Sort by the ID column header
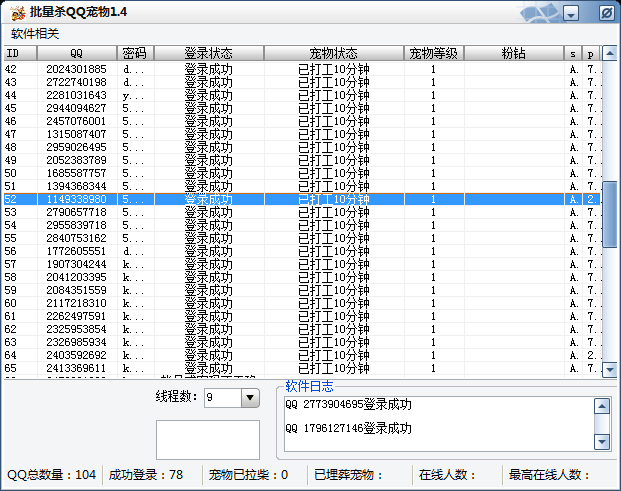Viewport: 621px width, 491px height. click(x=20, y=53)
